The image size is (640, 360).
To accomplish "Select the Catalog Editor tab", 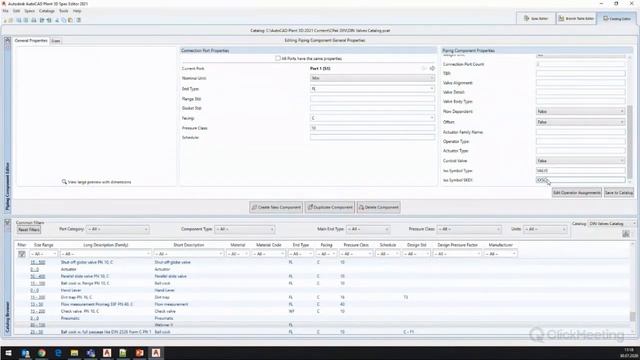I will (617, 18).
